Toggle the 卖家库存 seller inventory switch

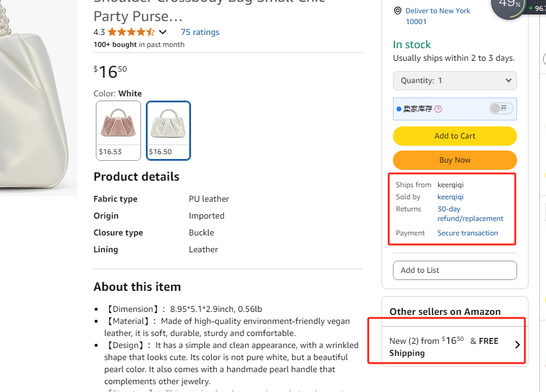point(500,108)
